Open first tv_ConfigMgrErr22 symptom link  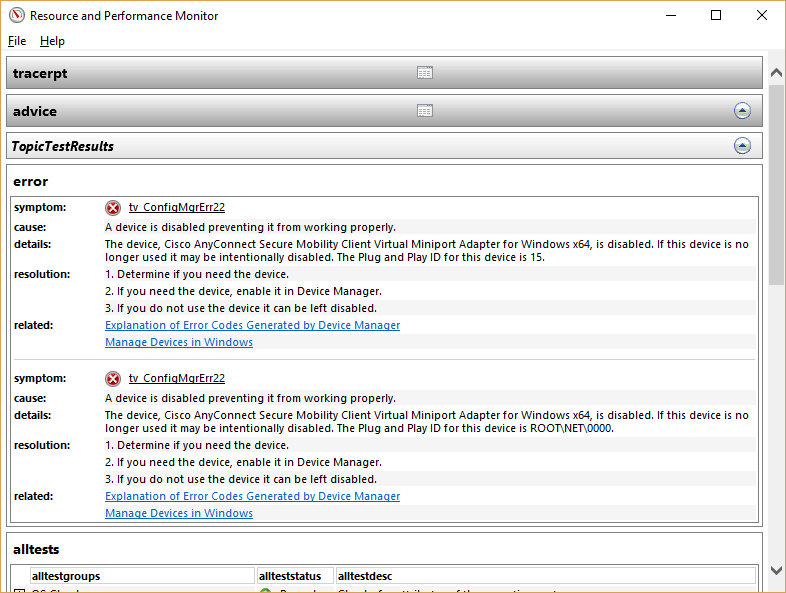tap(176, 208)
